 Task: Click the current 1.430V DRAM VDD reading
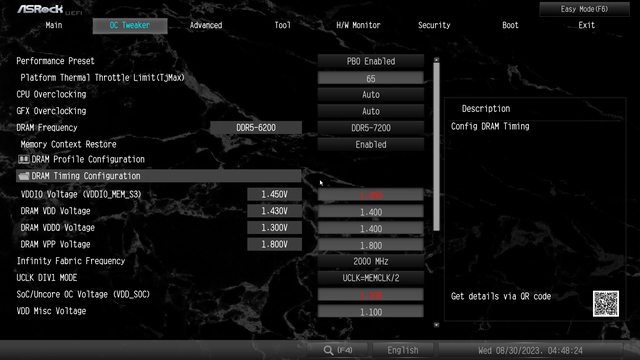click(274, 211)
